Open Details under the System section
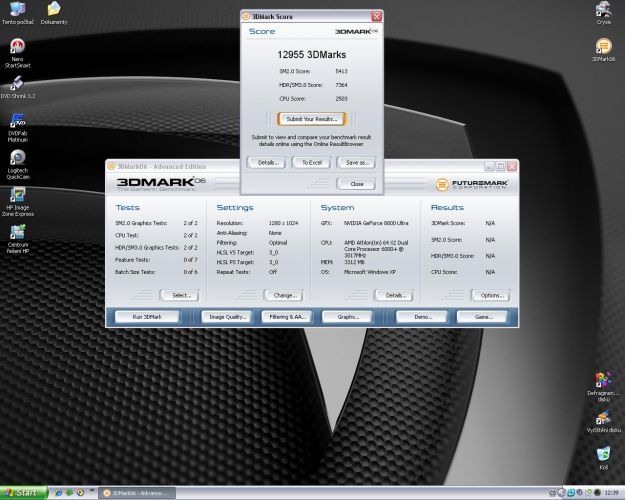625x500 pixels. point(394,295)
